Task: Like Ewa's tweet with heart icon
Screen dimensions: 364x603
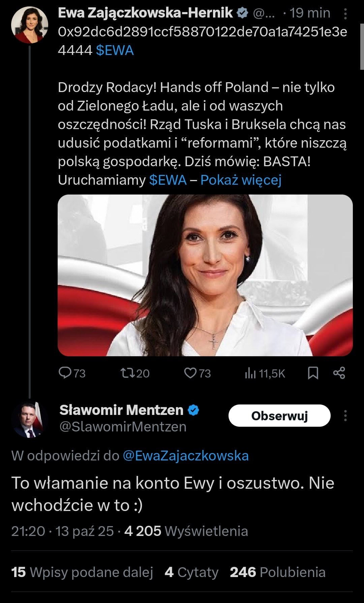Action: pyautogui.click(x=190, y=373)
